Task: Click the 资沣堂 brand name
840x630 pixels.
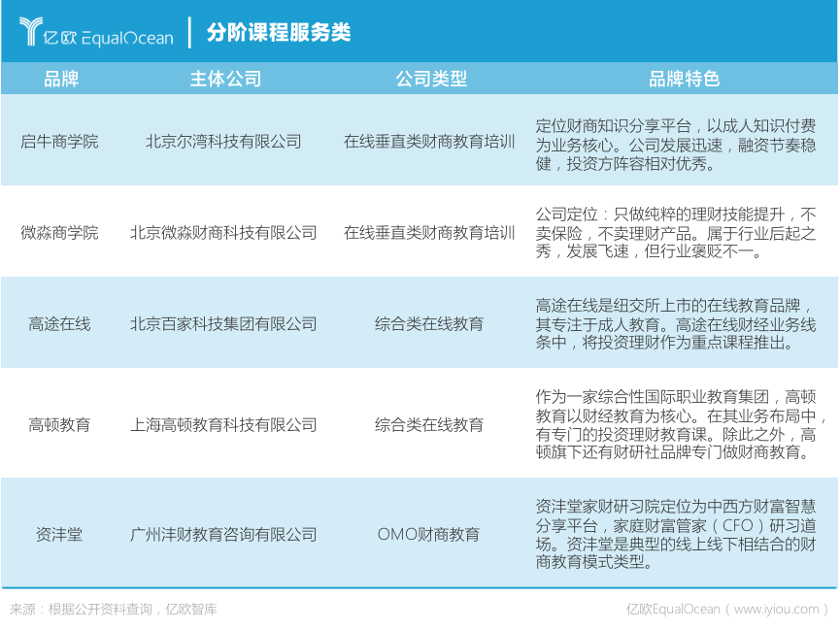Action: coord(58,534)
